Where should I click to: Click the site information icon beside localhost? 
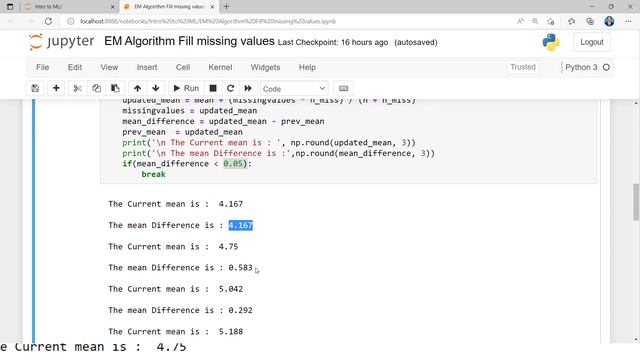coord(71,21)
